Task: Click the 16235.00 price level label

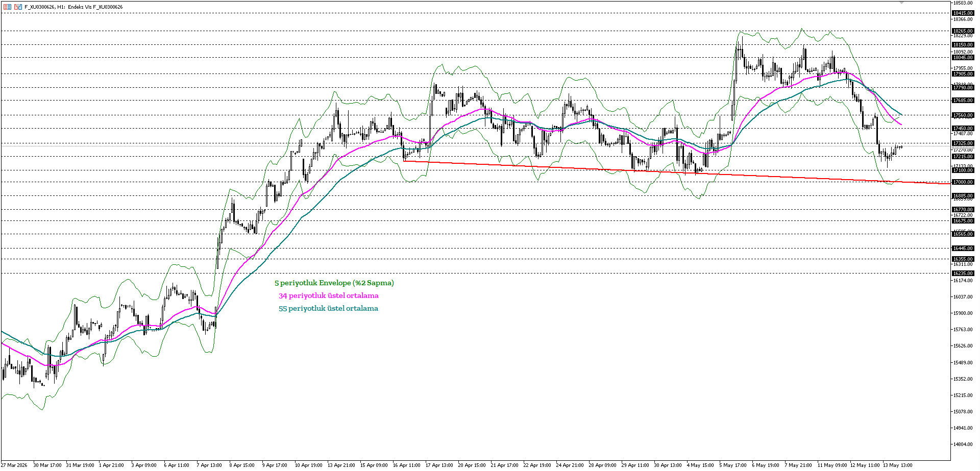Action: click(x=963, y=274)
